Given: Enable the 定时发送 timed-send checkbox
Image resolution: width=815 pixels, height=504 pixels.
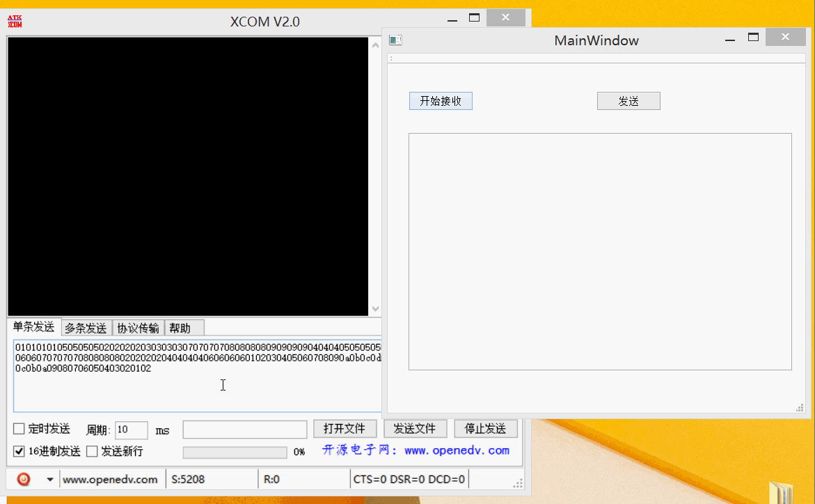Looking at the screenshot, I should [x=17, y=429].
